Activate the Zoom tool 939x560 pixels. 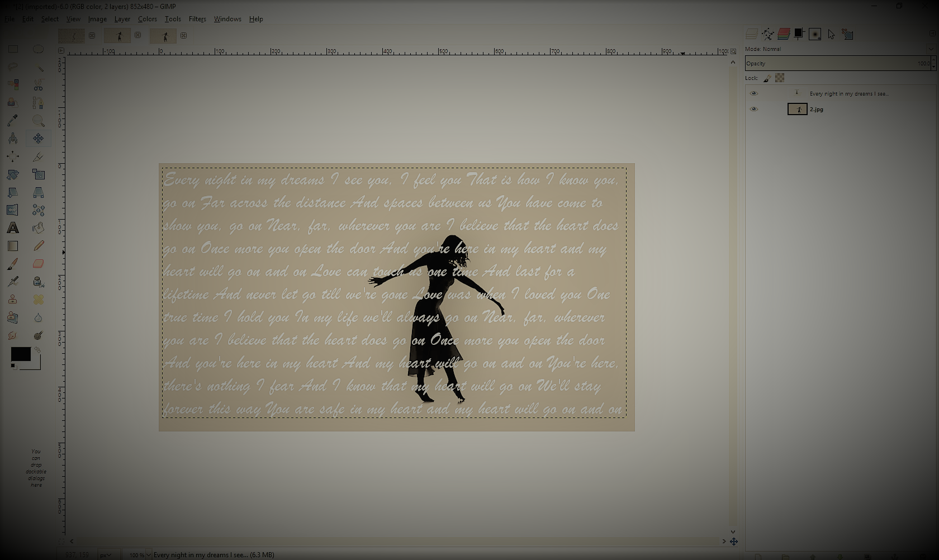pos(38,120)
